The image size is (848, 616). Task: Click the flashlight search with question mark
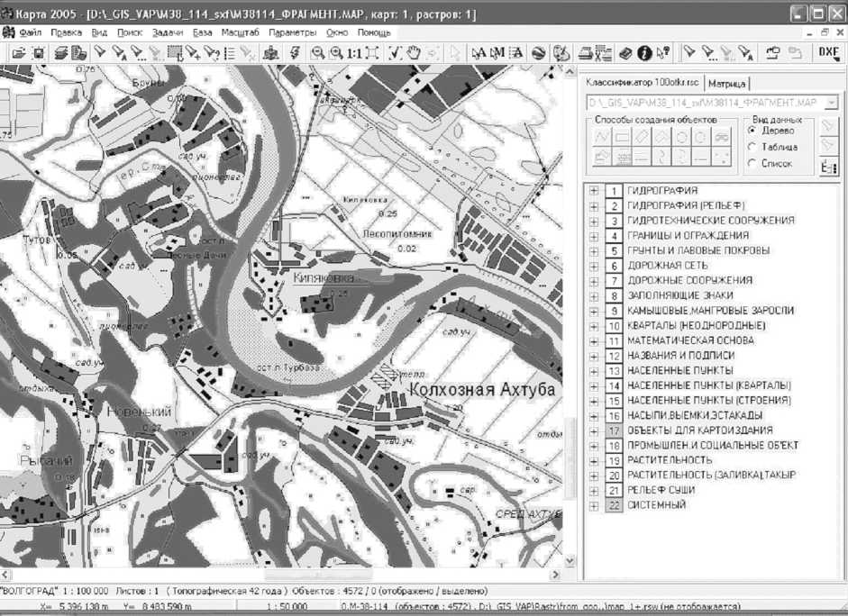coord(212,53)
